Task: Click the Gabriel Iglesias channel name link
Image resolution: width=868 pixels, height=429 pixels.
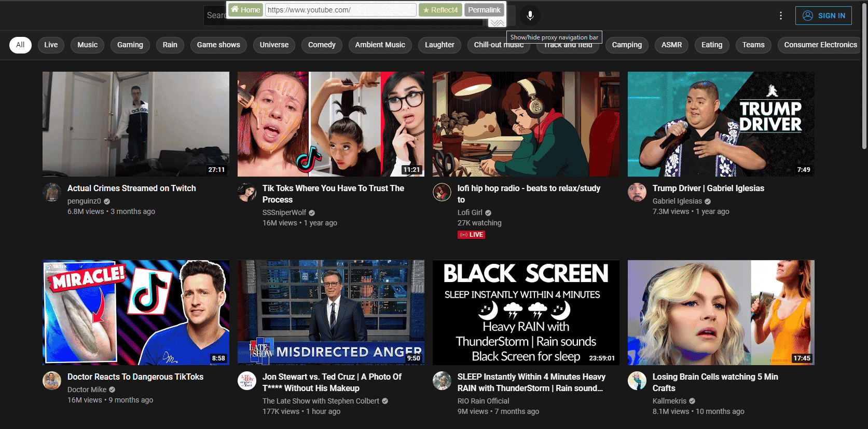Action: (x=677, y=201)
